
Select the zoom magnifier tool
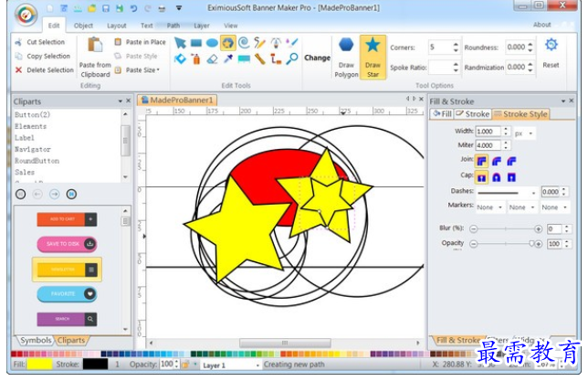click(x=292, y=58)
